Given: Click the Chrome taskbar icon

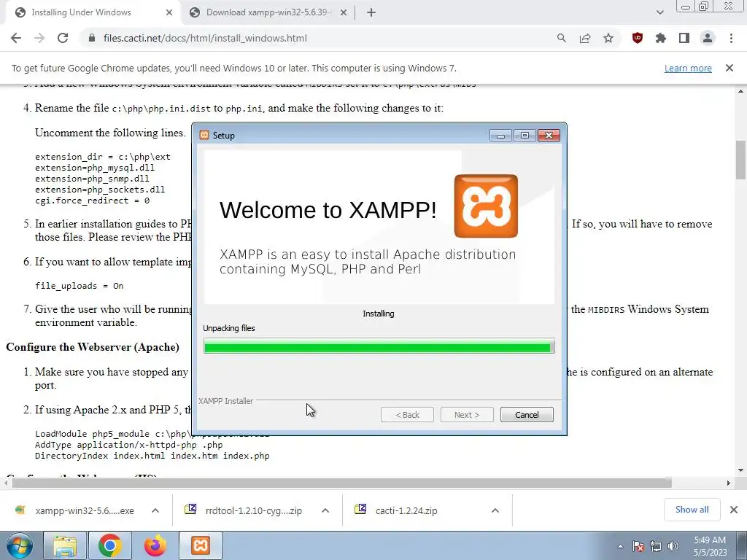Looking at the screenshot, I should pyautogui.click(x=109, y=545).
